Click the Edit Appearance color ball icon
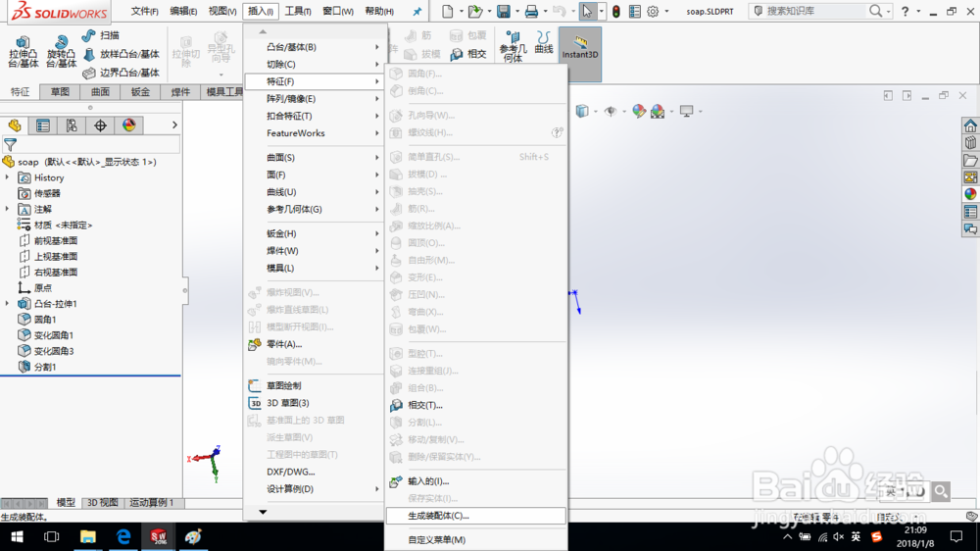The image size is (980, 551). [x=638, y=112]
